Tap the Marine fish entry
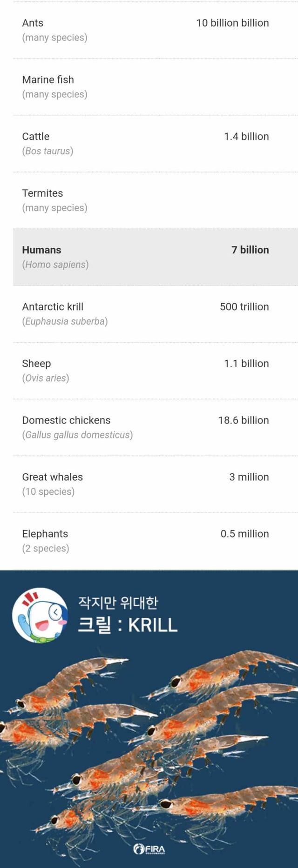Screen dimensions: 298x868 click(x=48, y=80)
